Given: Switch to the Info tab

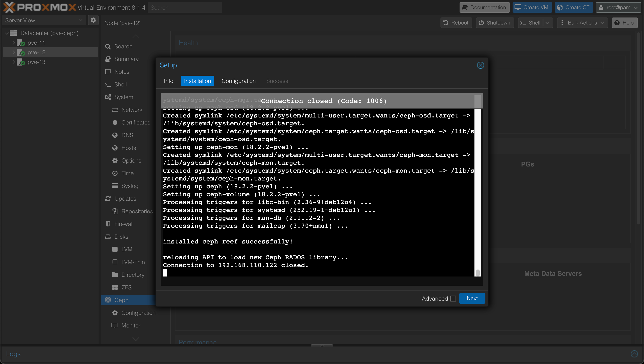Looking at the screenshot, I should (x=168, y=81).
